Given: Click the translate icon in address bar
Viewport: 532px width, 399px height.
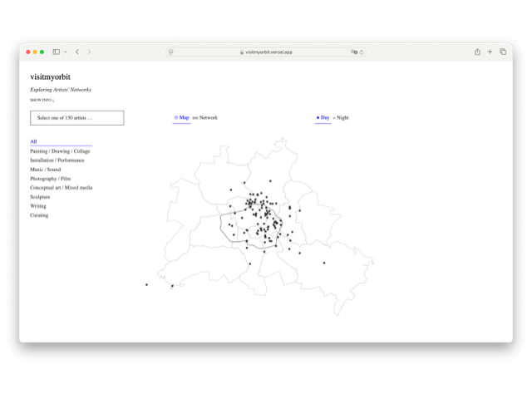Looking at the screenshot, I should point(354,52).
